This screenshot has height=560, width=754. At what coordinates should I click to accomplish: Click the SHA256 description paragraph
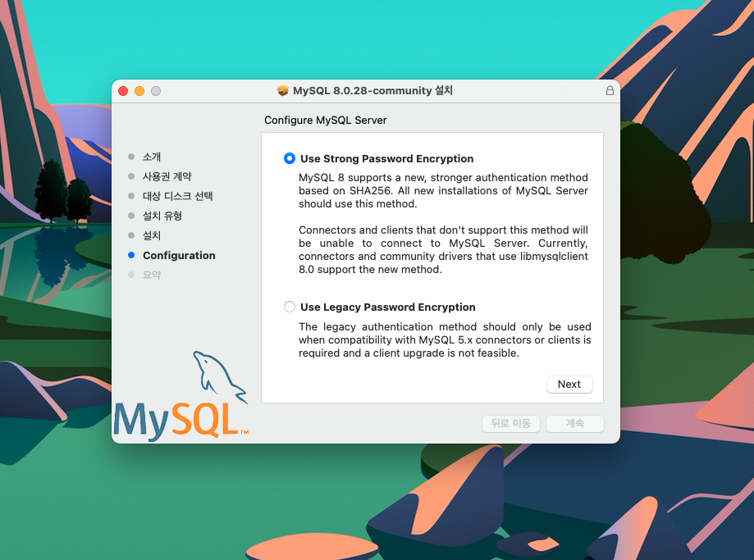pos(443,191)
